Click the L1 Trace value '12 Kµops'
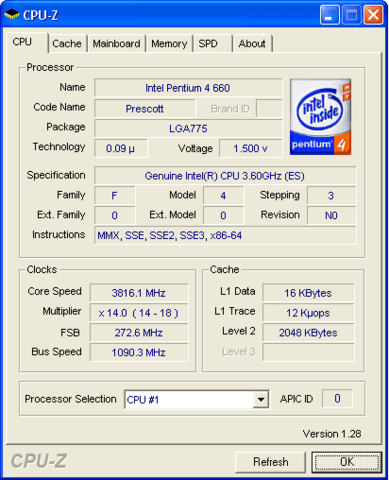 (308, 313)
